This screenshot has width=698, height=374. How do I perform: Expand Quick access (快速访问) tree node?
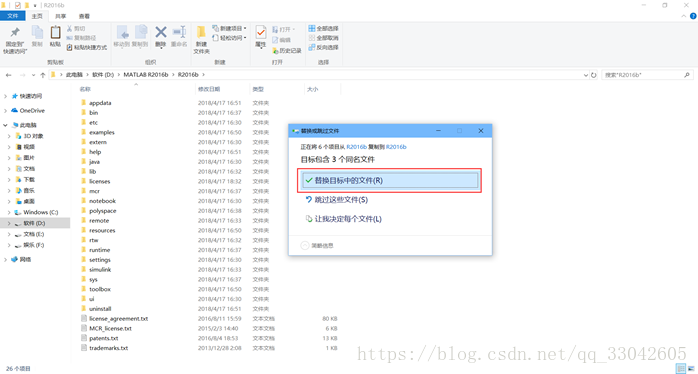point(5,96)
